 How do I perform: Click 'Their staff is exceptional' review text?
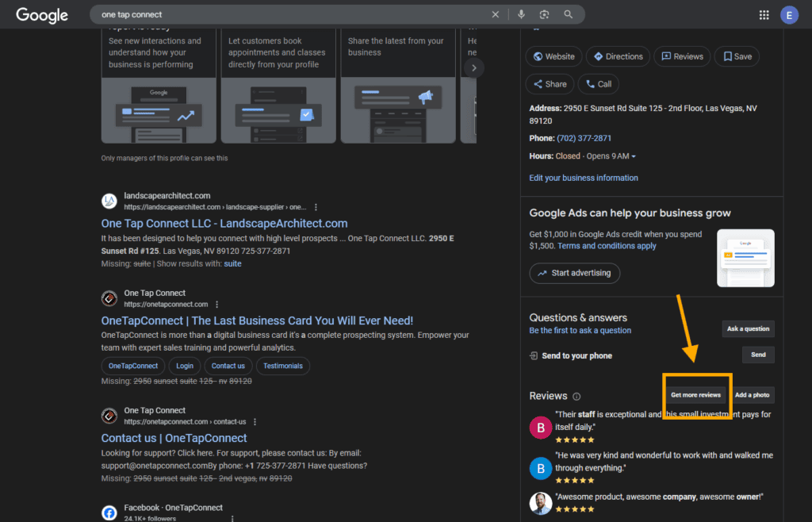[663, 420]
